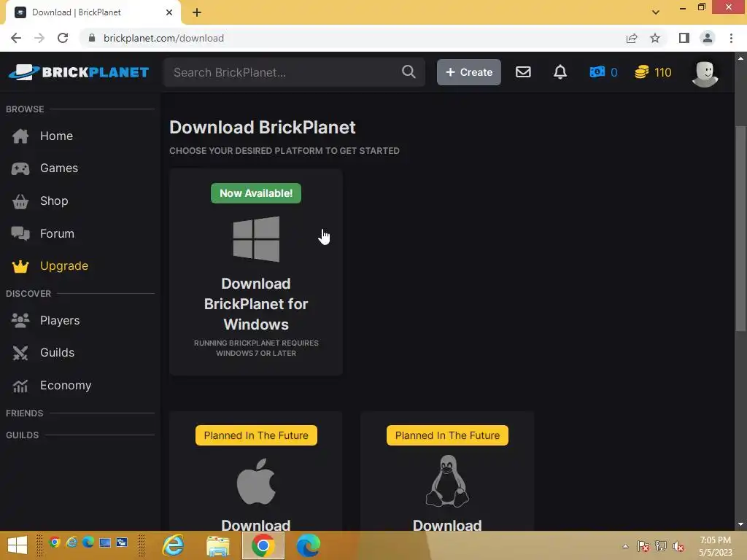Click the Now Available! badge

[256, 193]
